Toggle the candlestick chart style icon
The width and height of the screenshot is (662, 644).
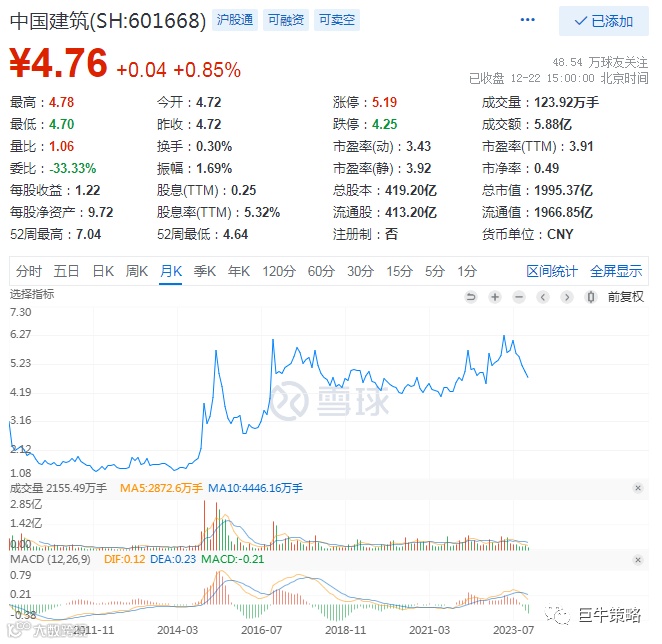click(x=591, y=297)
